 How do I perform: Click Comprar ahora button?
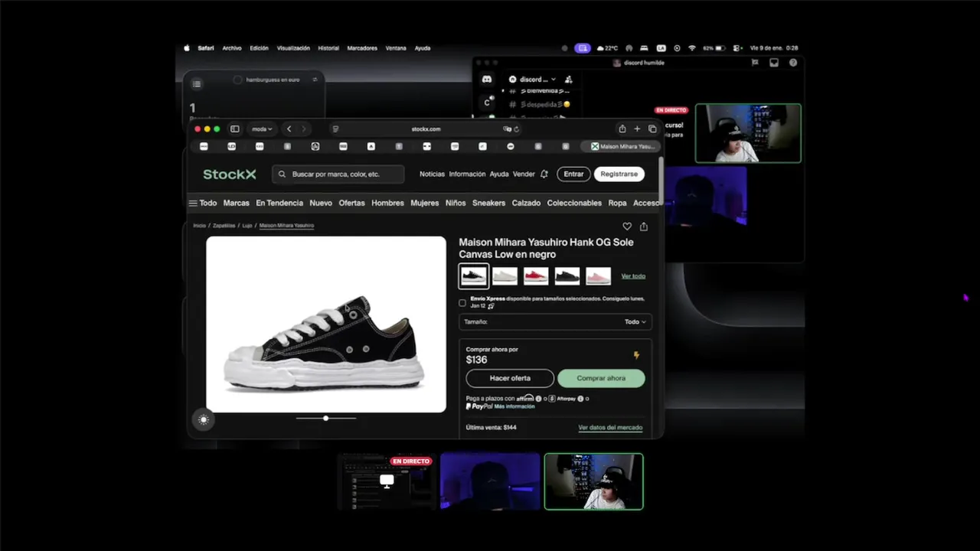[601, 378]
